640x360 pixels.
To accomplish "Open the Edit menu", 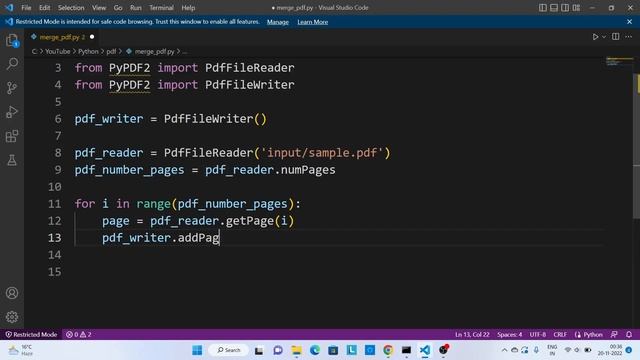I will (x=44, y=8).
